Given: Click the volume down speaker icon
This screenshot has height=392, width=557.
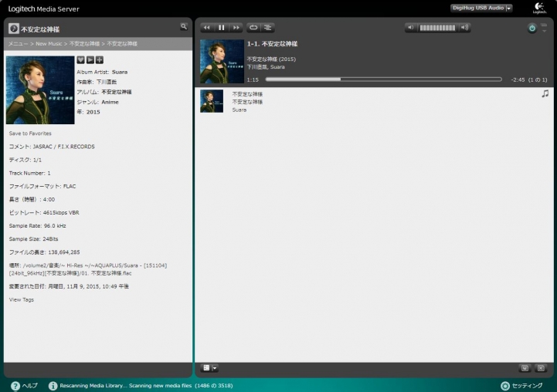Looking at the screenshot, I should [410, 27].
